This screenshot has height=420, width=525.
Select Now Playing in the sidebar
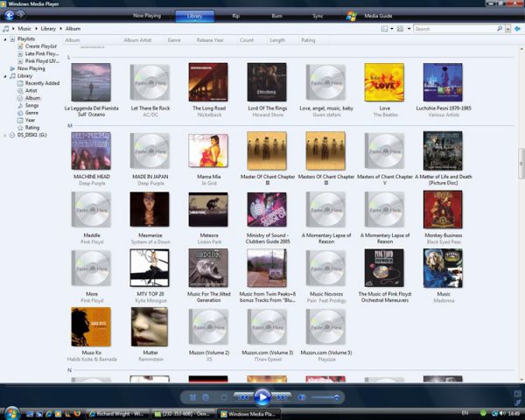pyautogui.click(x=31, y=68)
